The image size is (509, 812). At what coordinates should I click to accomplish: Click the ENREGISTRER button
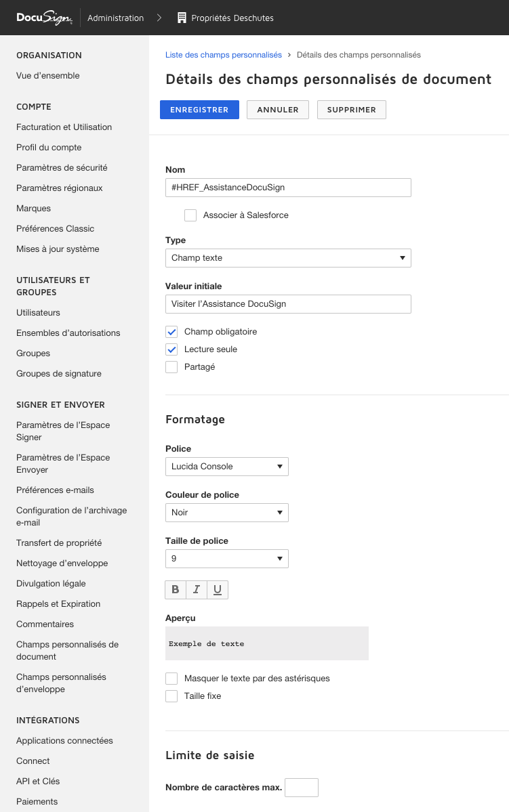point(199,109)
